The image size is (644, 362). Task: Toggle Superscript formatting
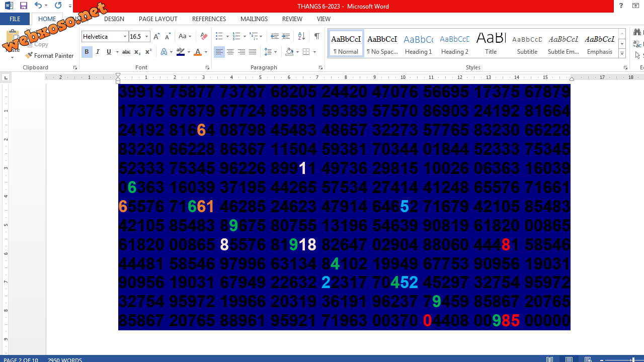[x=148, y=52]
